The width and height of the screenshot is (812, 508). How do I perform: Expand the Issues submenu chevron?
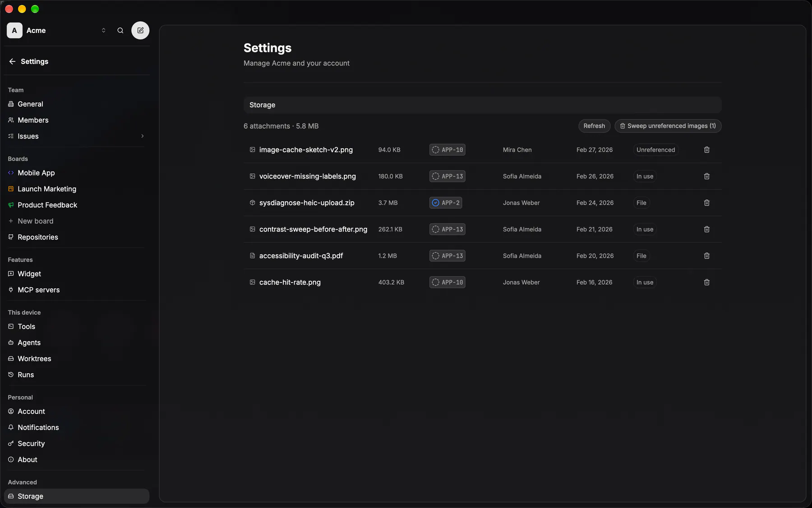tap(143, 136)
